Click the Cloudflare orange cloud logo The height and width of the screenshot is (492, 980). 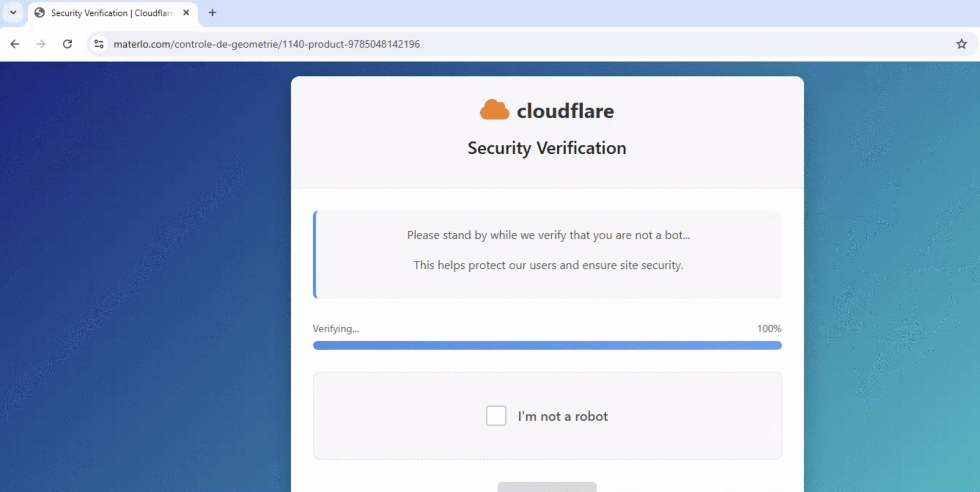pos(495,110)
